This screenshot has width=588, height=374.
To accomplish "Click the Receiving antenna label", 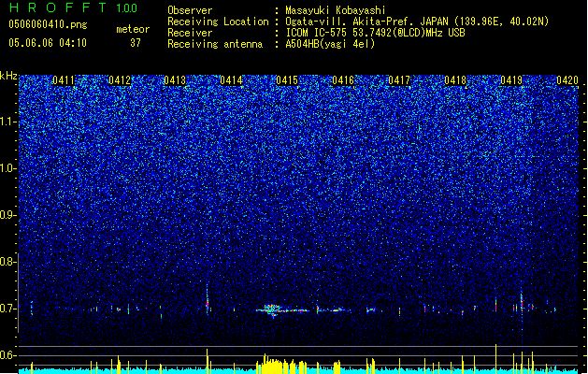I will click(215, 44).
